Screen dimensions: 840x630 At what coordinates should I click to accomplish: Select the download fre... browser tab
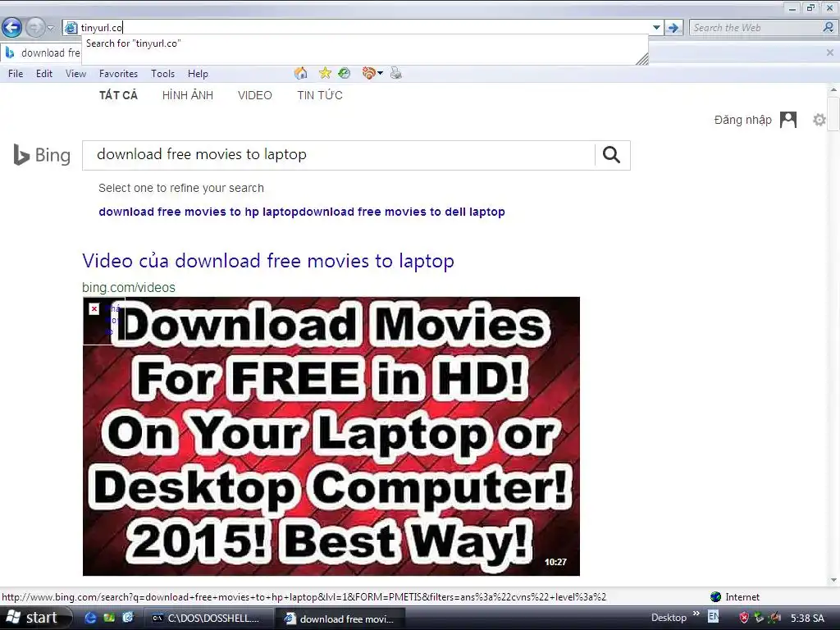click(x=42, y=52)
